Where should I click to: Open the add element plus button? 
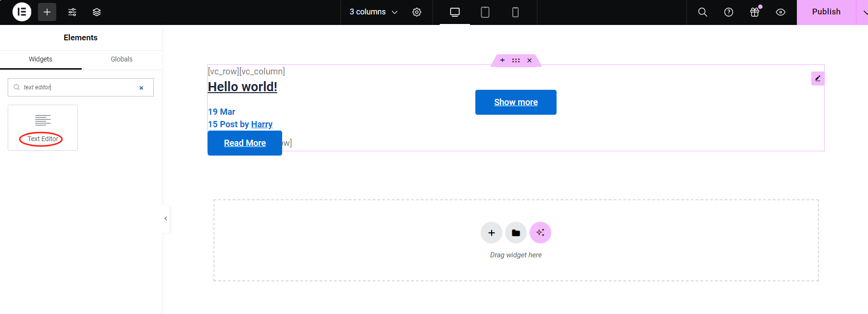point(47,12)
